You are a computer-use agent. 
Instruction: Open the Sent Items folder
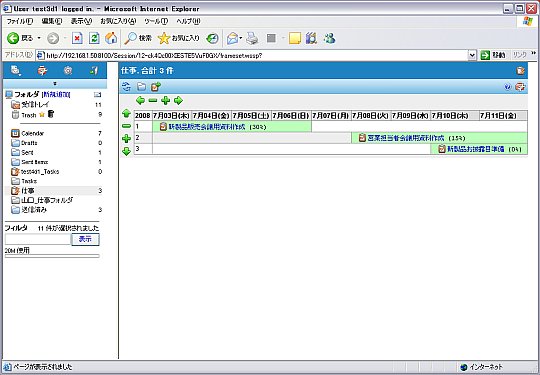coord(35,162)
